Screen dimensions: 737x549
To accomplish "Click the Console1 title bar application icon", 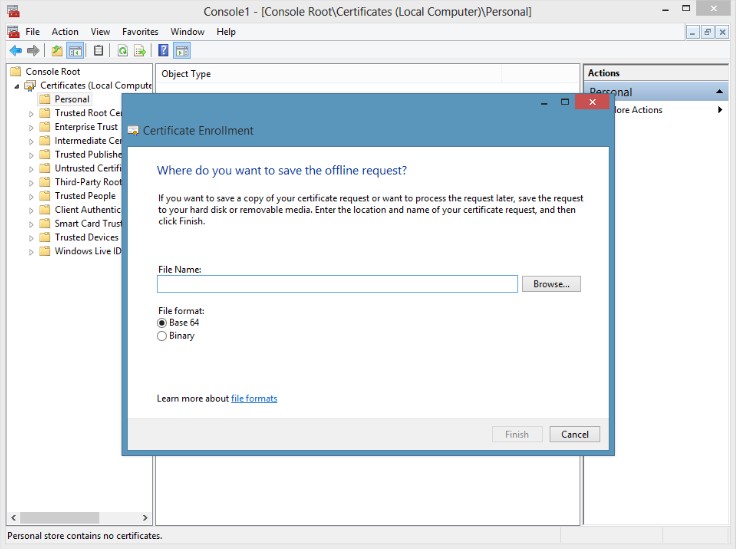I will (x=14, y=10).
